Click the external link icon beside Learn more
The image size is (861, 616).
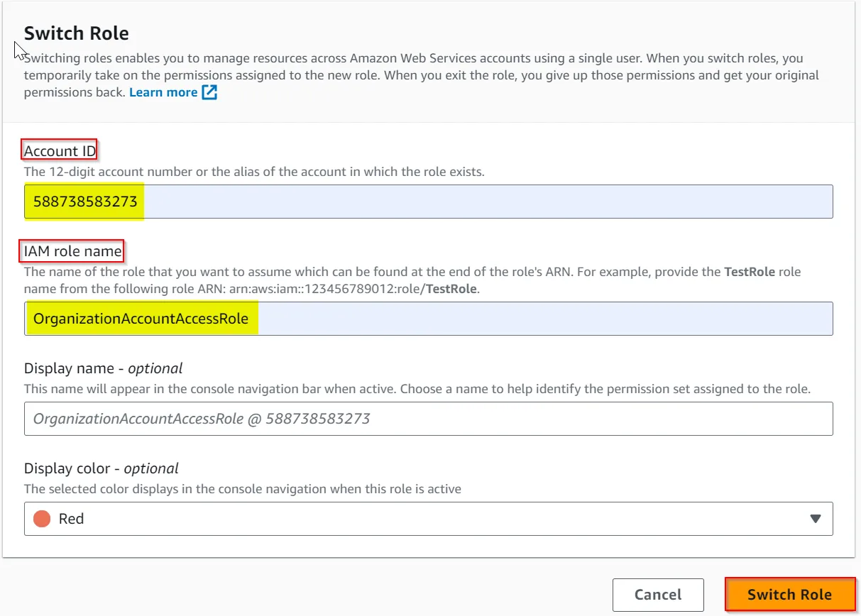coord(209,92)
